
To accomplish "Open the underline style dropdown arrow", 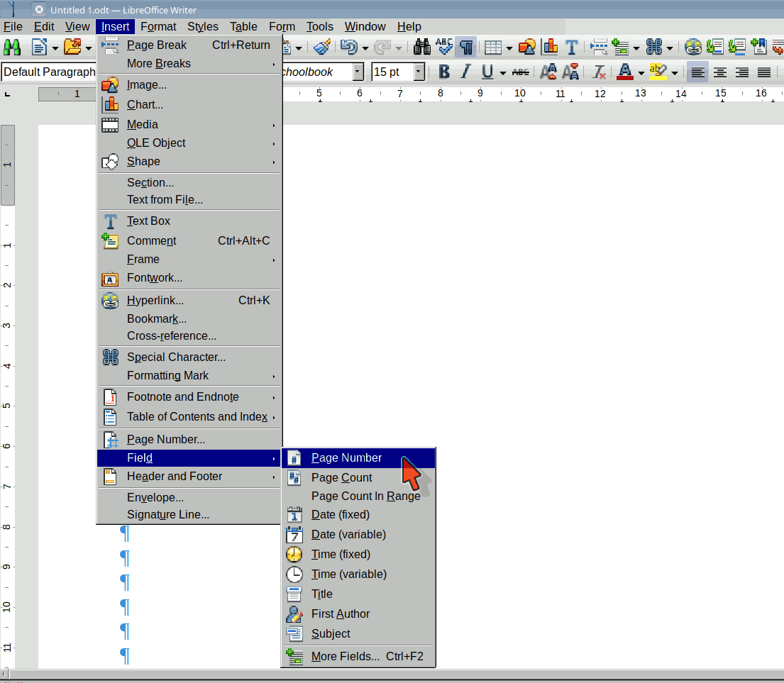I will click(x=502, y=72).
